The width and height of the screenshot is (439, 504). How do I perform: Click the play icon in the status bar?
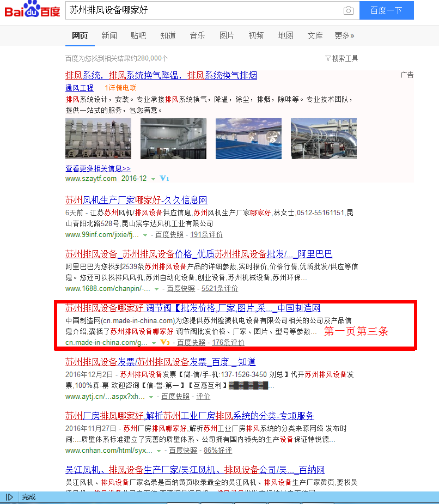click(x=9, y=497)
